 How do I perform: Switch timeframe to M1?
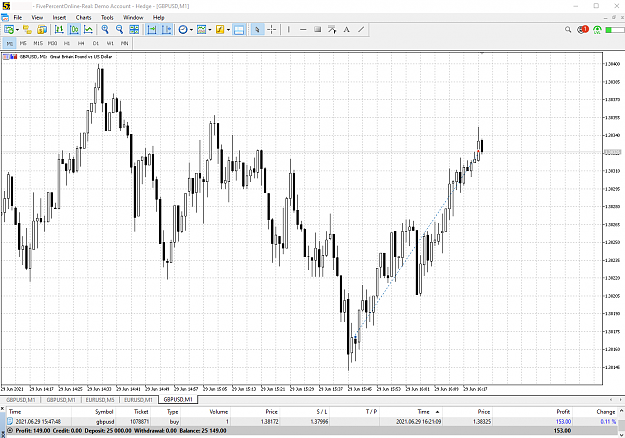click(10, 43)
